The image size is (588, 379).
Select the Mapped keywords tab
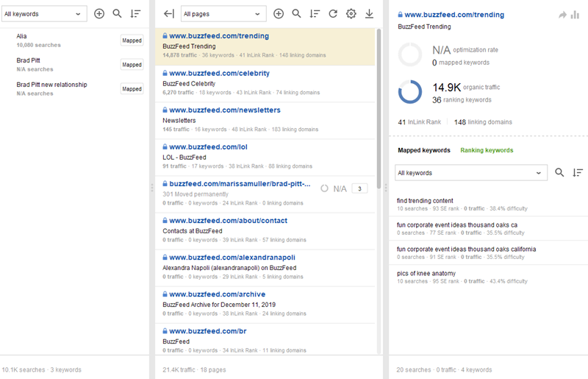(423, 150)
